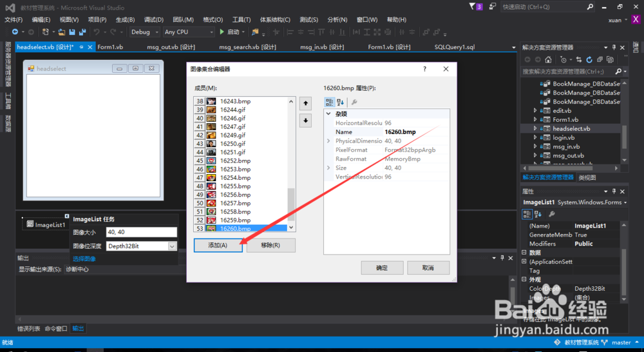Click the Solution Explorer search box
This screenshot has height=352, width=644.
point(567,72)
